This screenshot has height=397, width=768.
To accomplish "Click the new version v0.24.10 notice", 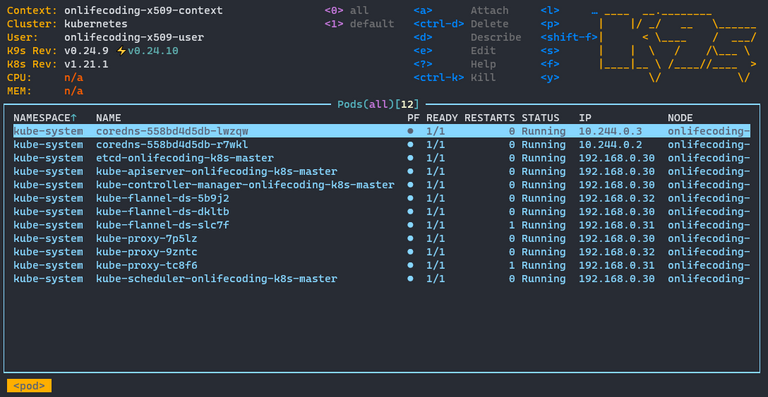I will point(153,50).
